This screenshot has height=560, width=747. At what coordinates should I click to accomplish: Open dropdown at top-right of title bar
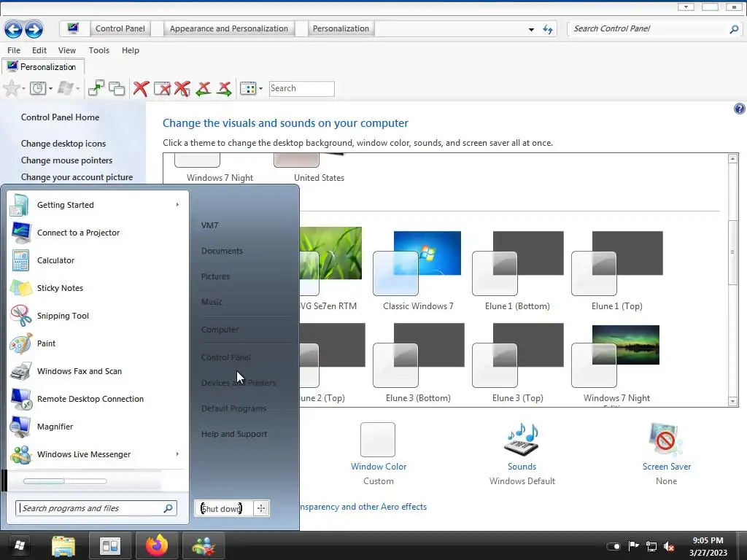pyautogui.click(x=686, y=7)
